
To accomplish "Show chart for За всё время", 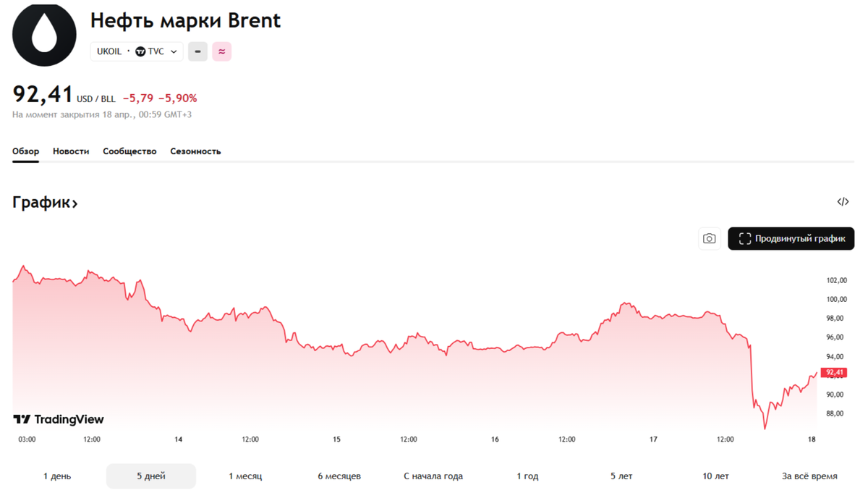I will [x=809, y=476].
